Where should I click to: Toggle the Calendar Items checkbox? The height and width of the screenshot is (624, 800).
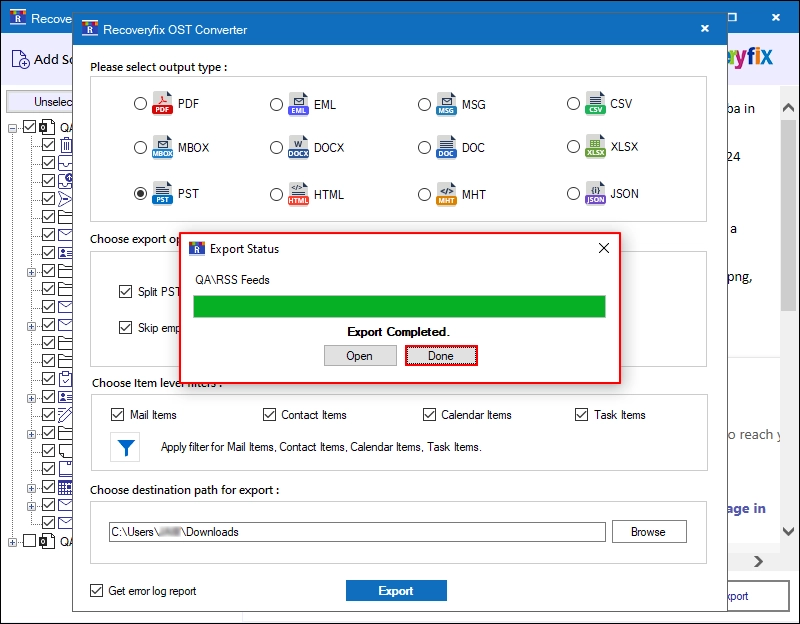429,414
